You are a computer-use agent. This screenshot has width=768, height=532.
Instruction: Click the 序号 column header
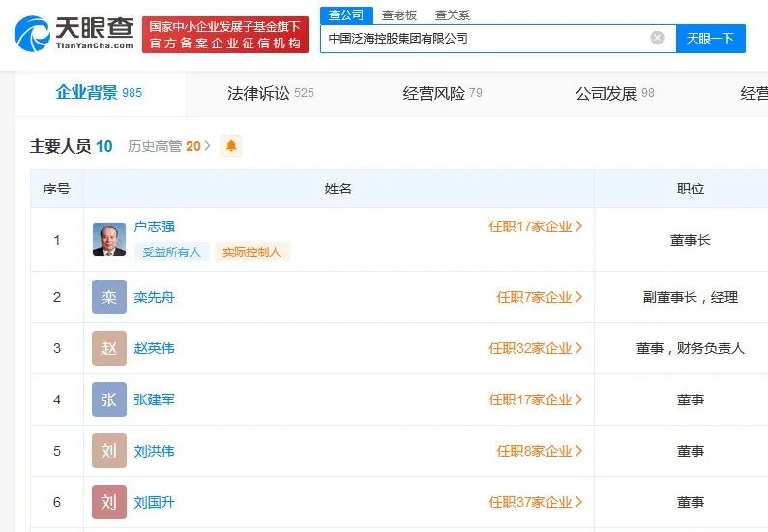coord(57,189)
